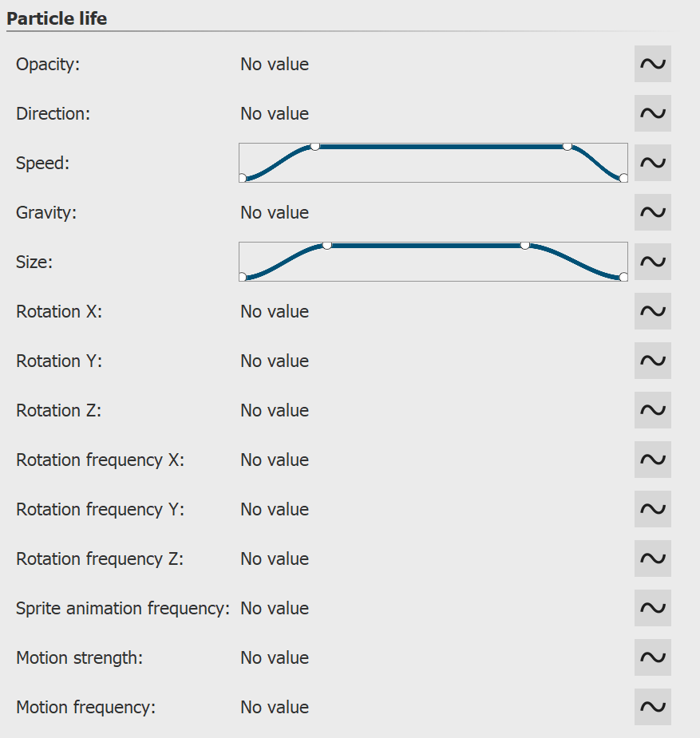Click the Speed curve preview

(433, 162)
